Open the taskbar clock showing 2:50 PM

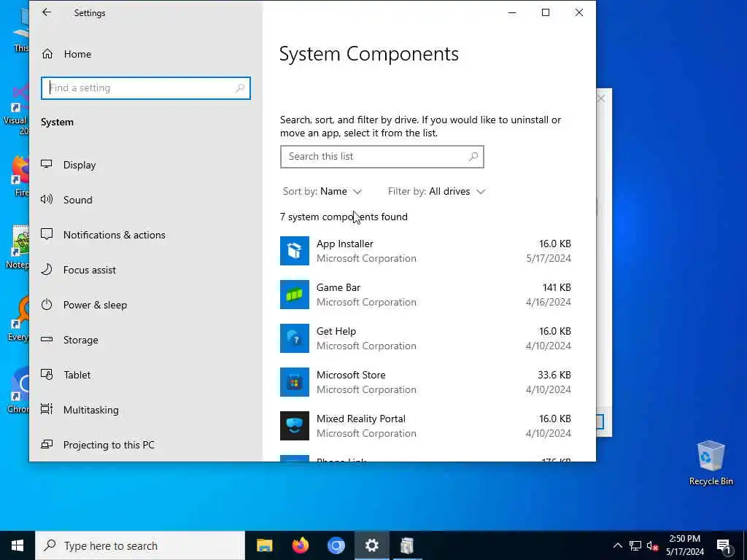[x=684, y=545]
